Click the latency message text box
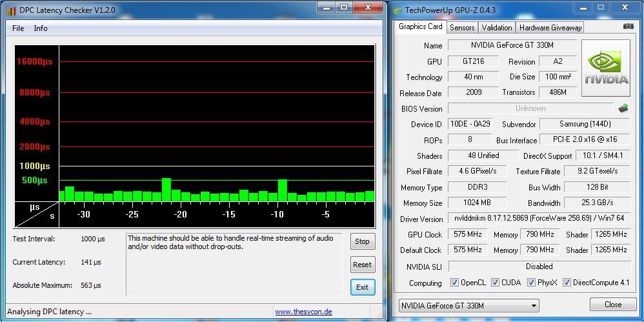 point(234,264)
